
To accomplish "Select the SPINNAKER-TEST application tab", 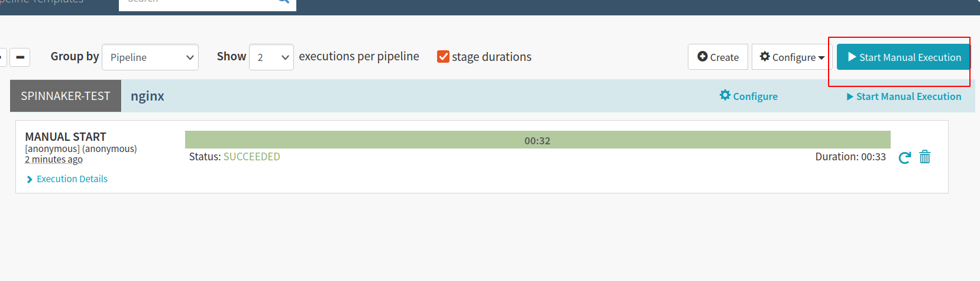I will tap(66, 96).
